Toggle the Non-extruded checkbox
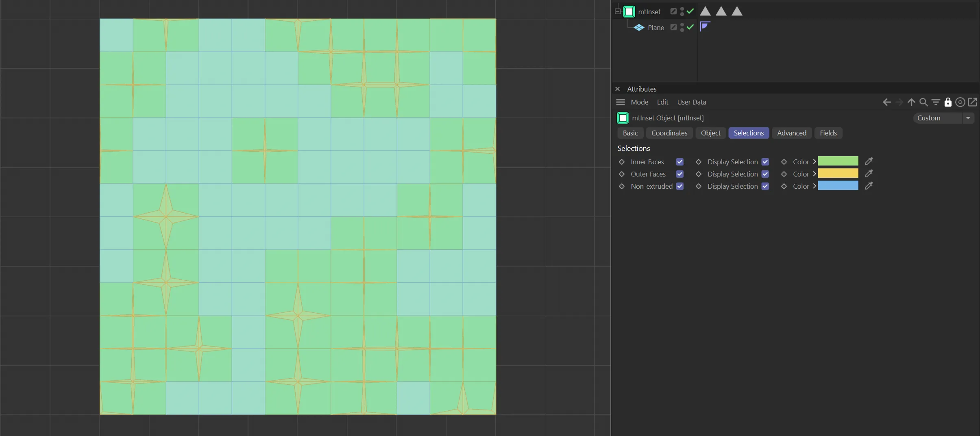Viewport: 980px width, 436px height. click(x=679, y=186)
